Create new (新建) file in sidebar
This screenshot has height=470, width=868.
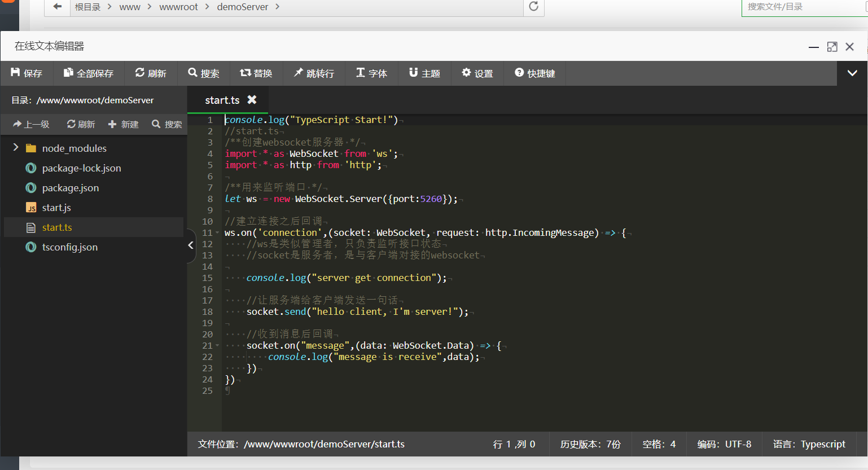pyautogui.click(x=123, y=124)
